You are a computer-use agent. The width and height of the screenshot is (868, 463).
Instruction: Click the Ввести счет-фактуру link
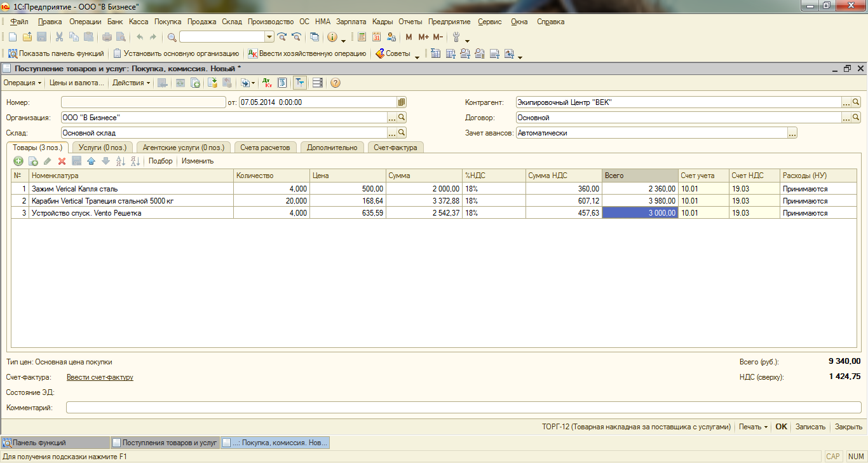pyautogui.click(x=100, y=377)
